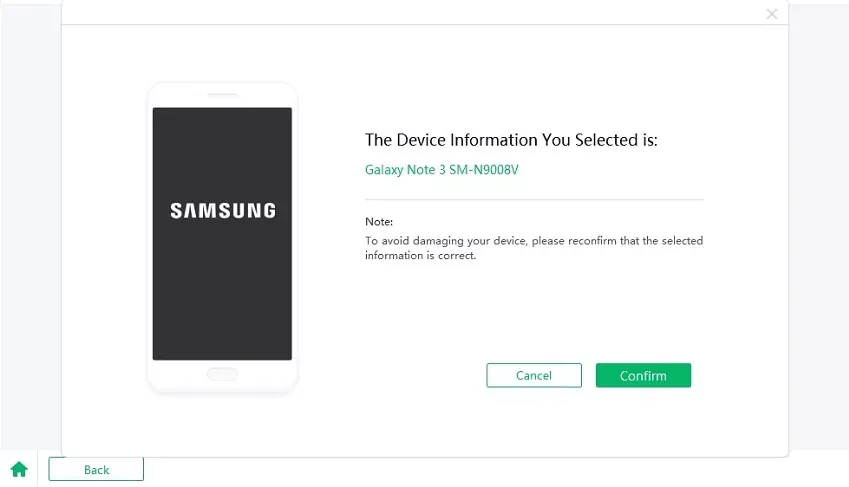Click the green Home icon
Viewport: 849px width, 487px height.
pos(19,469)
